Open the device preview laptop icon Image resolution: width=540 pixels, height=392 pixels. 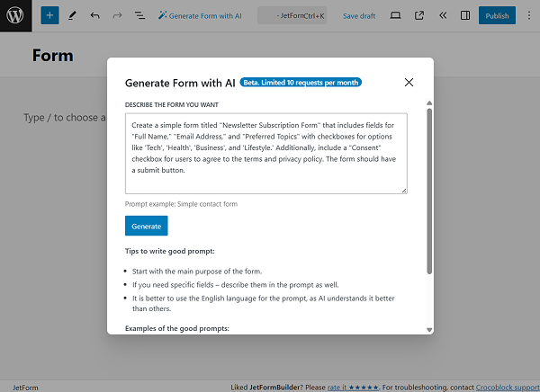[395, 15]
